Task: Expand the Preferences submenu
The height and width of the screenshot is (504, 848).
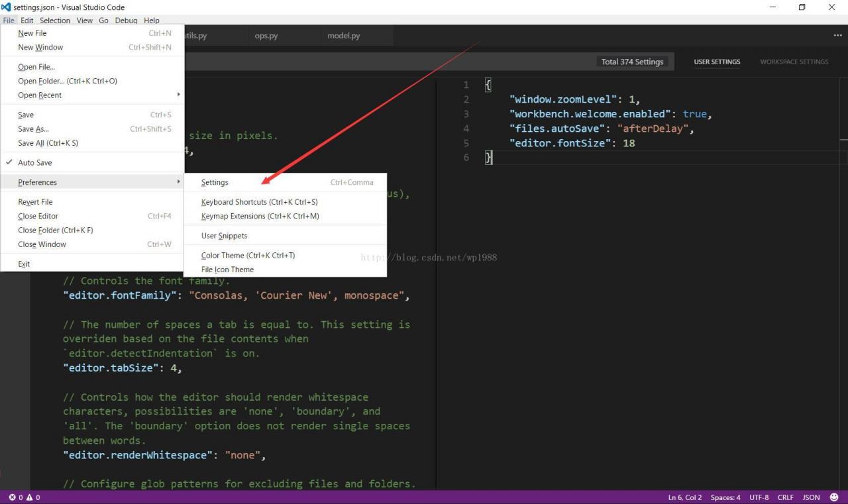Action: [92, 182]
